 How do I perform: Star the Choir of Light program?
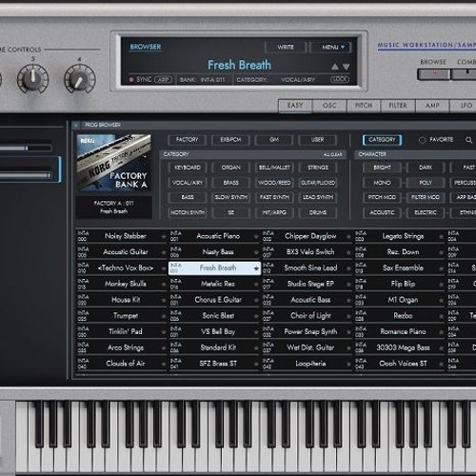348,316
